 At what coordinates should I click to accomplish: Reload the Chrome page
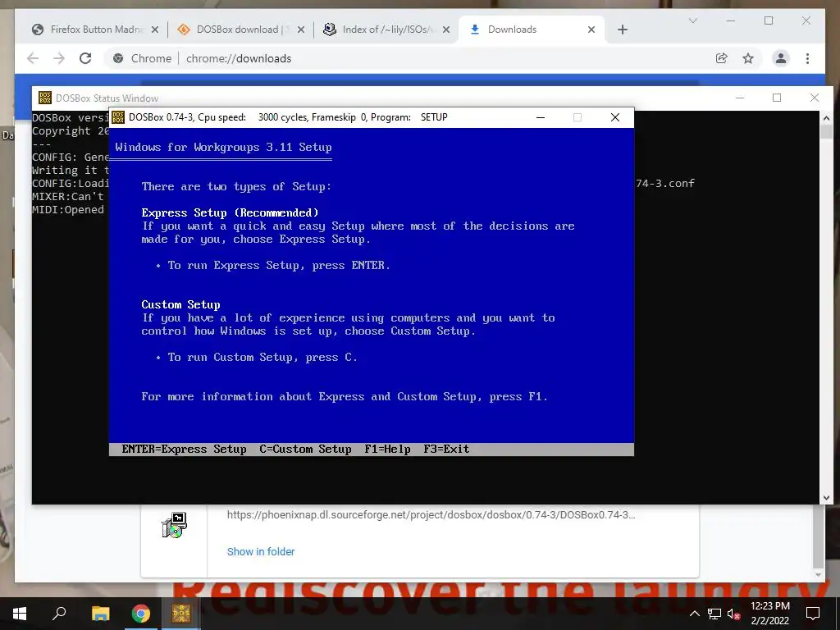pyautogui.click(x=85, y=58)
